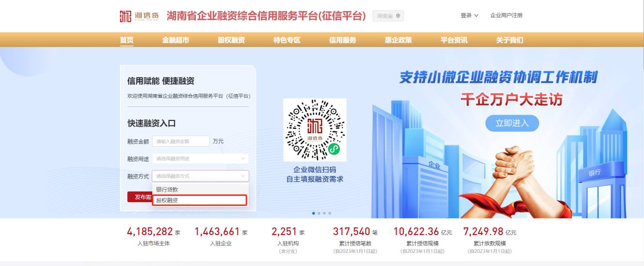Click the location pin icon beside 湖南省

pos(398,16)
